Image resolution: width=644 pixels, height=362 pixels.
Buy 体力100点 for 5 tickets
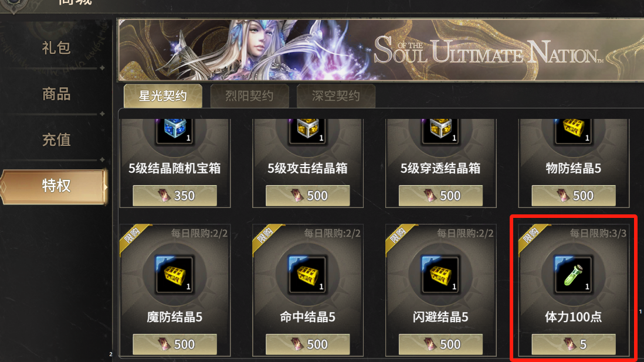pyautogui.click(x=574, y=344)
